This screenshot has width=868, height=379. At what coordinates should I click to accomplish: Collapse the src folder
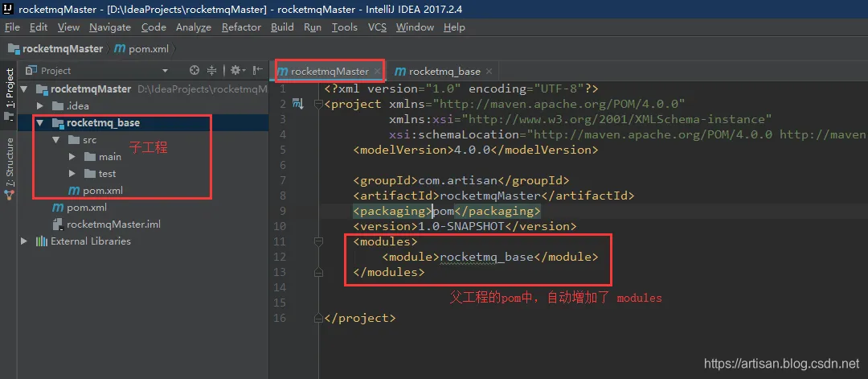pyautogui.click(x=56, y=140)
